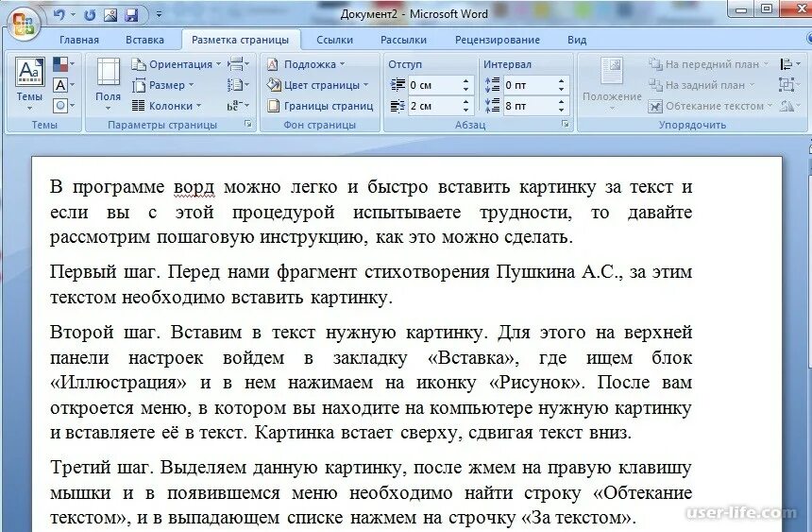
Task: Click spacing before field showing 0 пт
Action: 530,85
